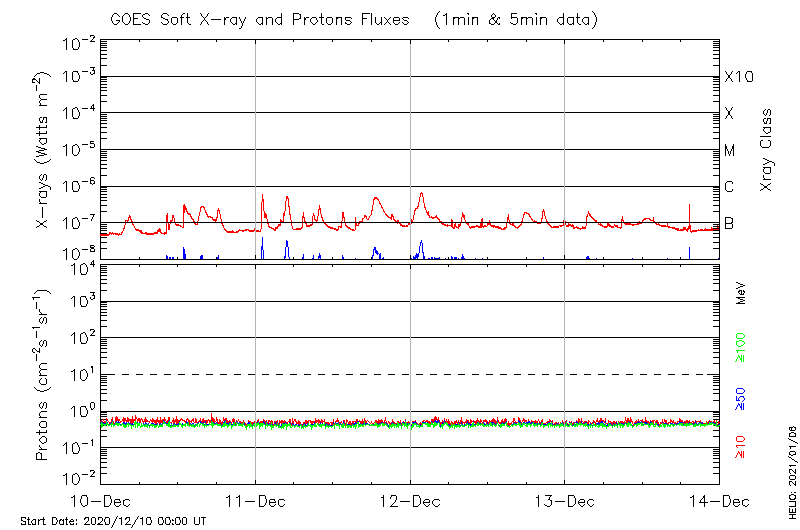Viewport: 800px width, 530px height.
Task: Click the MeV legend heading
Action: [x=741, y=291]
